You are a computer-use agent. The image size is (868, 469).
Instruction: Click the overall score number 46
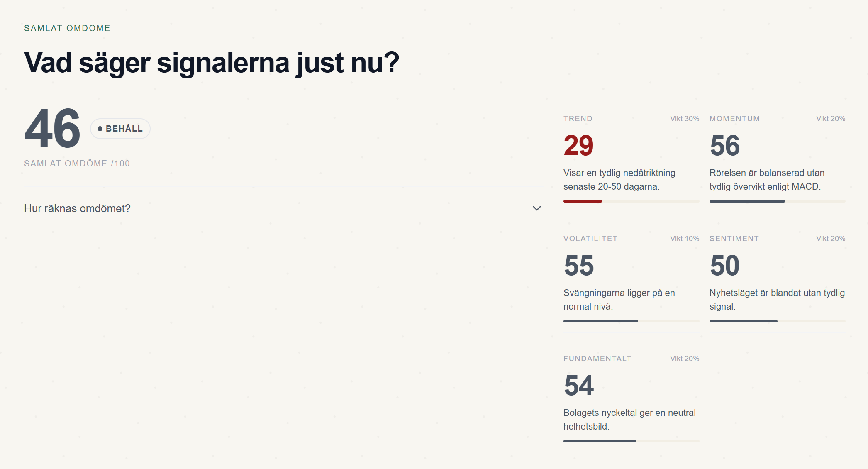[x=52, y=129]
